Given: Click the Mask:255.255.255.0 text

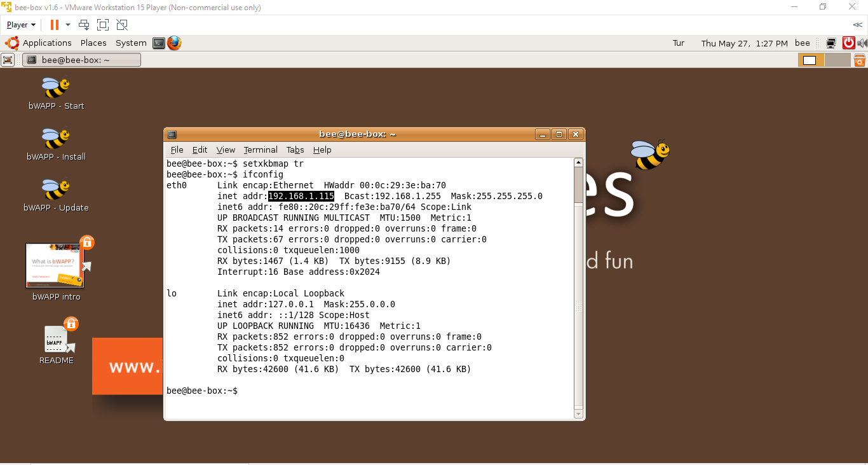Looking at the screenshot, I should (x=497, y=196).
